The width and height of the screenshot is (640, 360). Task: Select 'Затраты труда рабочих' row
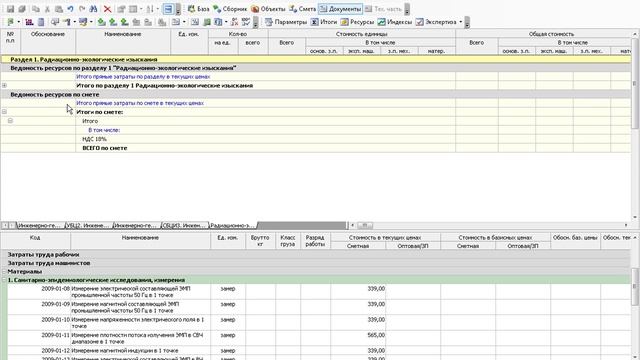pyautogui.click(x=316, y=254)
